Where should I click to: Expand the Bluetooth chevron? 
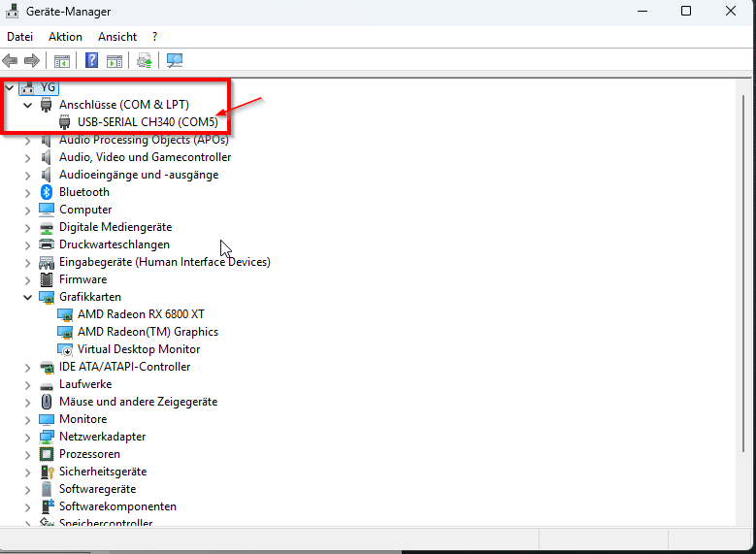[27, 192]
